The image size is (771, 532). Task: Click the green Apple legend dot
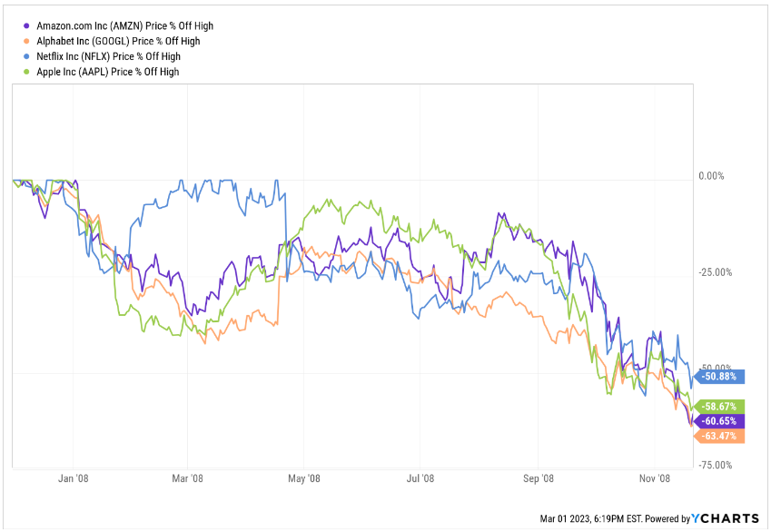[x=28, y=71]
